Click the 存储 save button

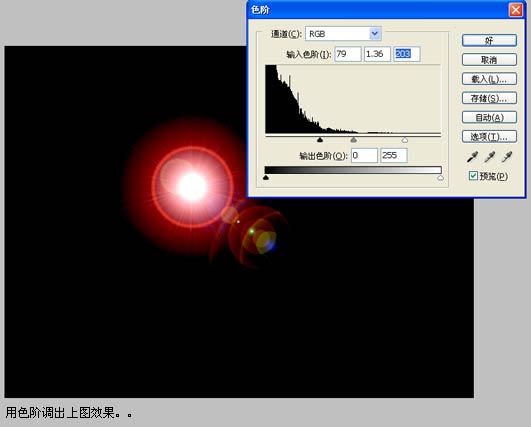click(x=489, y=98)
